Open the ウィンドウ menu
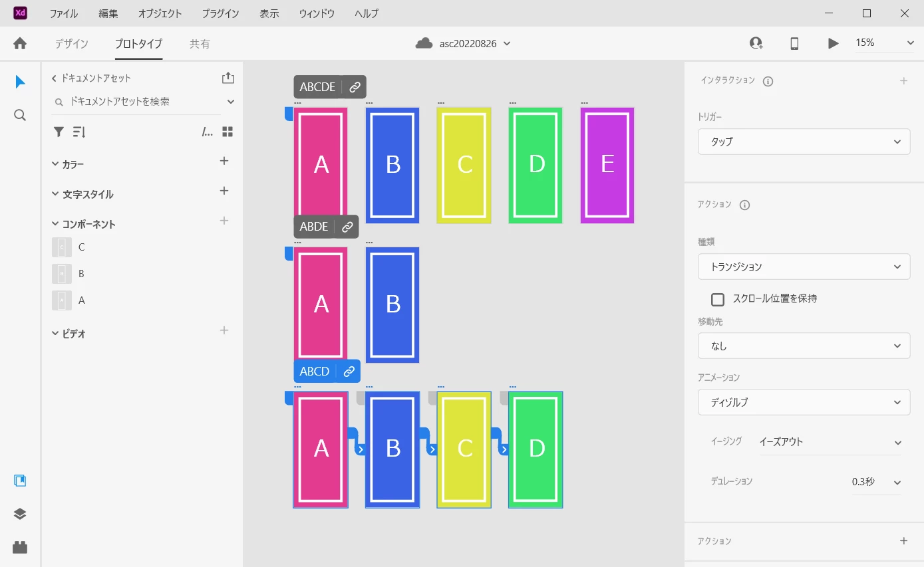 tap(317, 13)
